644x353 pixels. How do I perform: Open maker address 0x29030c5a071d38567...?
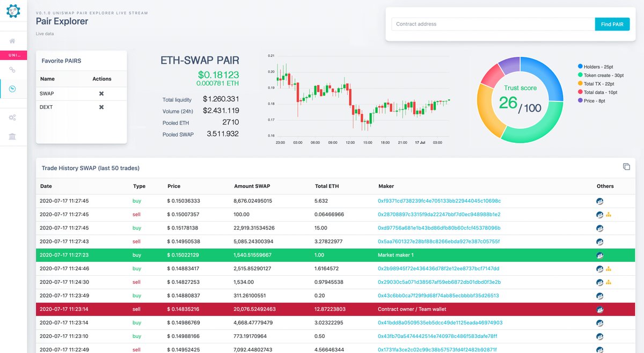tap(440, 282)
